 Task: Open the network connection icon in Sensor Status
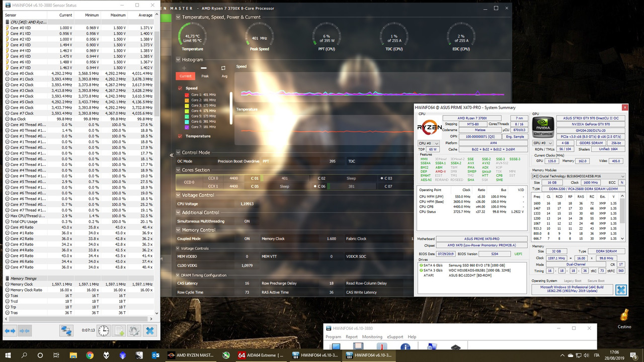(66, 330)
